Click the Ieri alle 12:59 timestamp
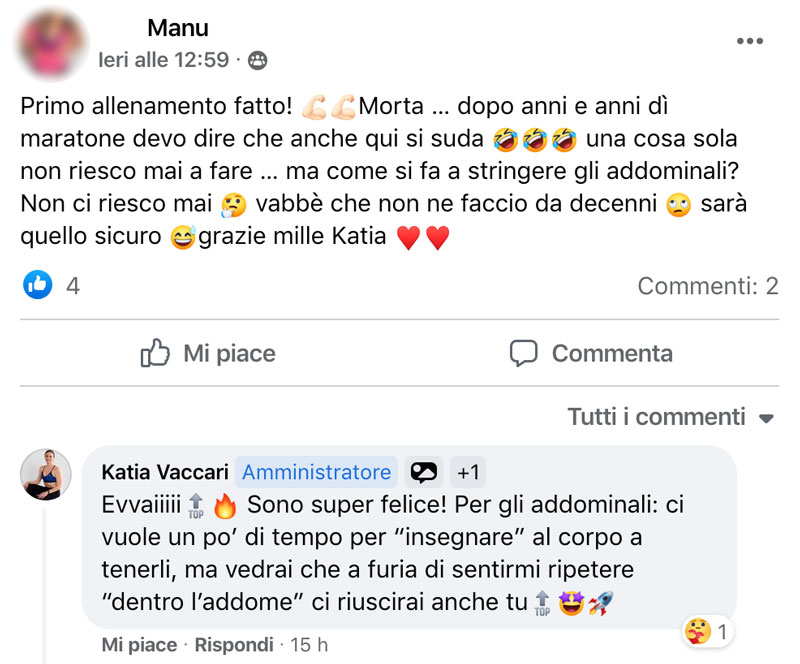The image size is (800, 664). click(x=163, y=60)
